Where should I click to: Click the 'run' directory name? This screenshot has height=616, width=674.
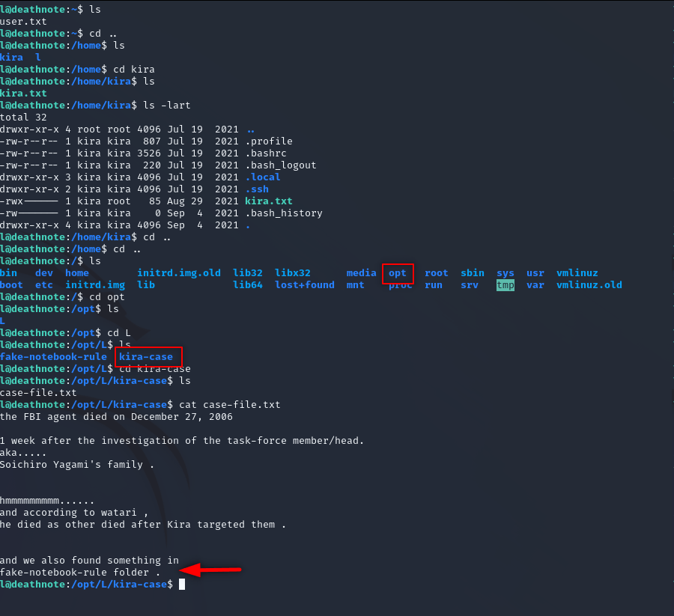434,285
